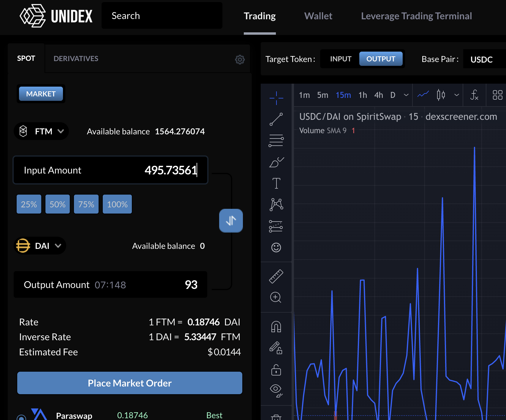Click the FTM balance 1564.276074

[x=180, y=131]
